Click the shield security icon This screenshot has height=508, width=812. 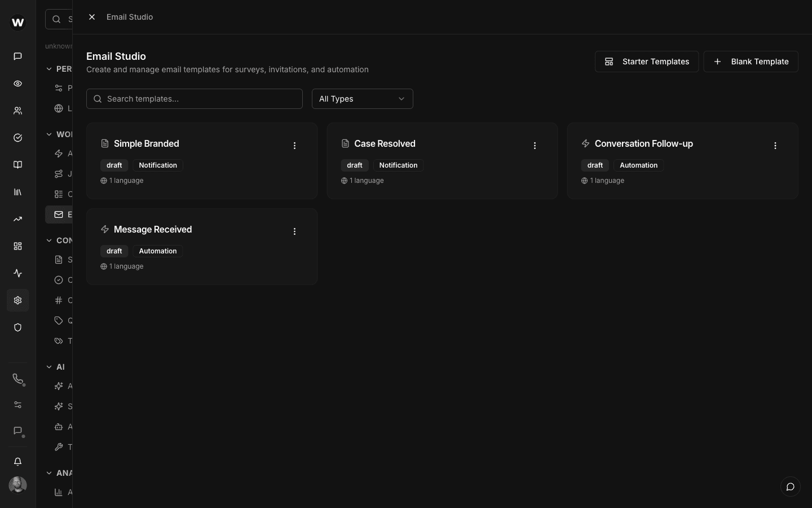coord(17,327)
